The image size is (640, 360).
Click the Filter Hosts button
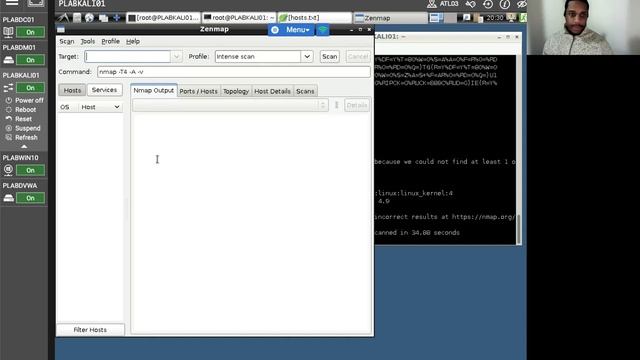point(90,329)
